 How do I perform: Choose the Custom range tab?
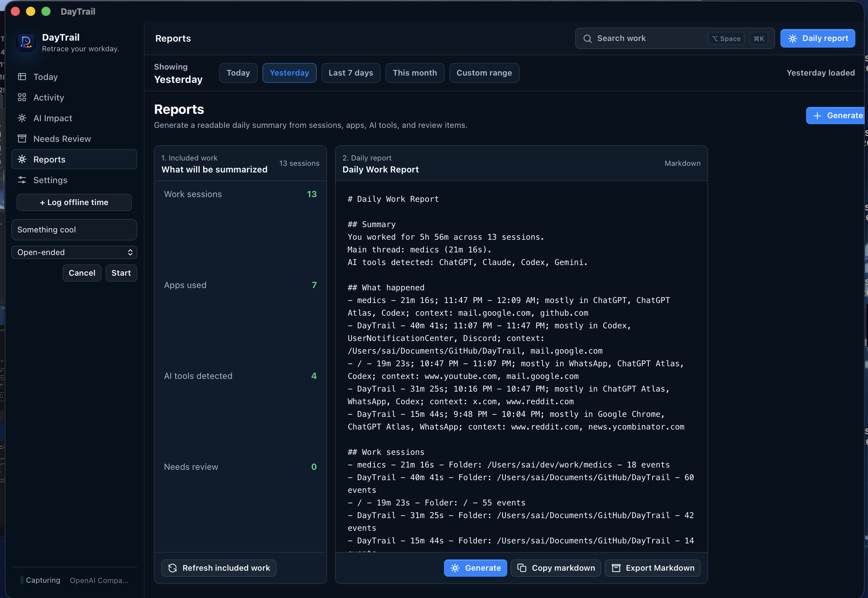[484, 73]
